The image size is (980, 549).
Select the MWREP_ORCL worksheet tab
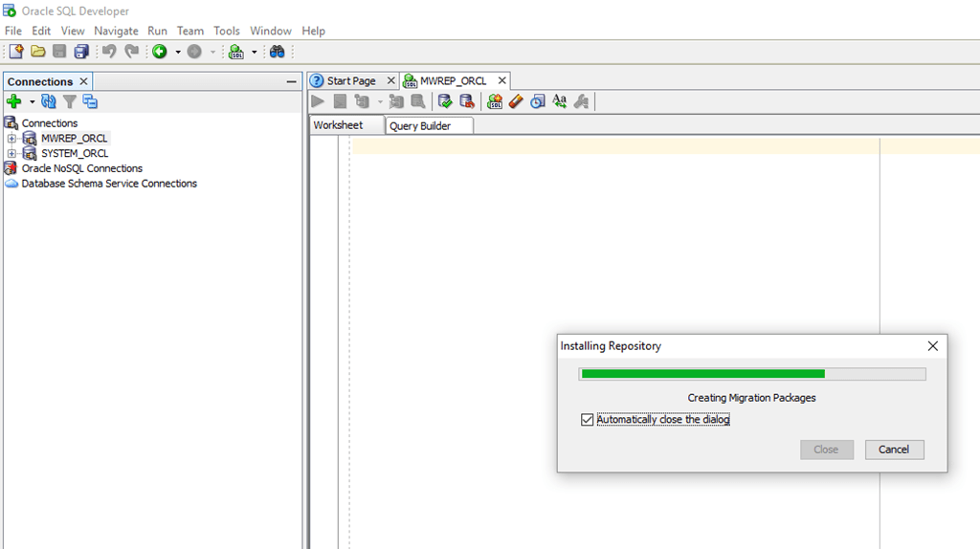[453, 80]
